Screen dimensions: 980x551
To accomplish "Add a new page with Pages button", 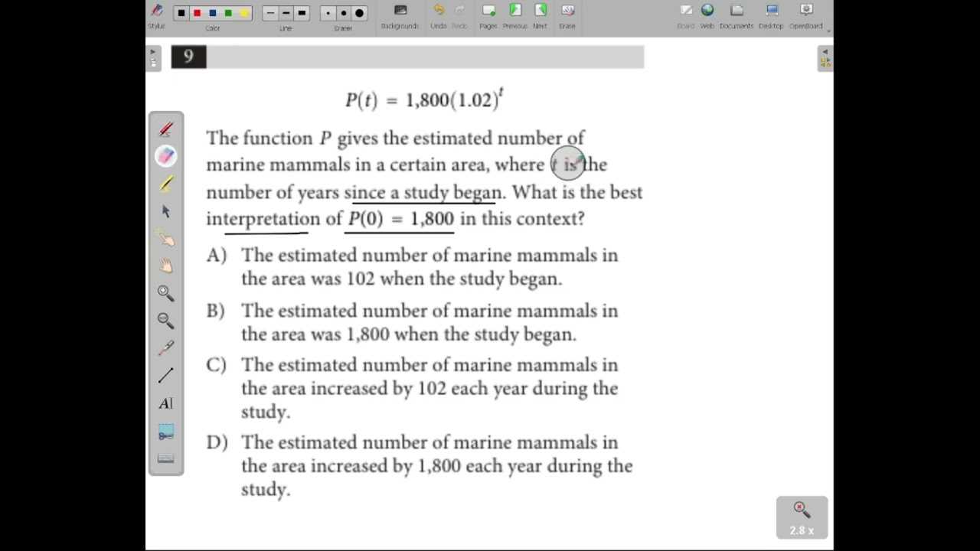I will (488, 15).
